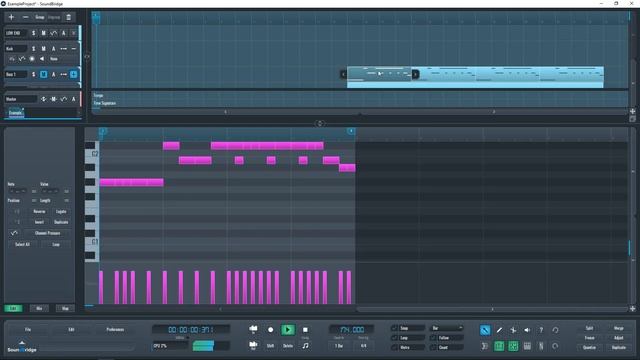
Task: Remove track with the minus icon
Action: tap(25, 17)
